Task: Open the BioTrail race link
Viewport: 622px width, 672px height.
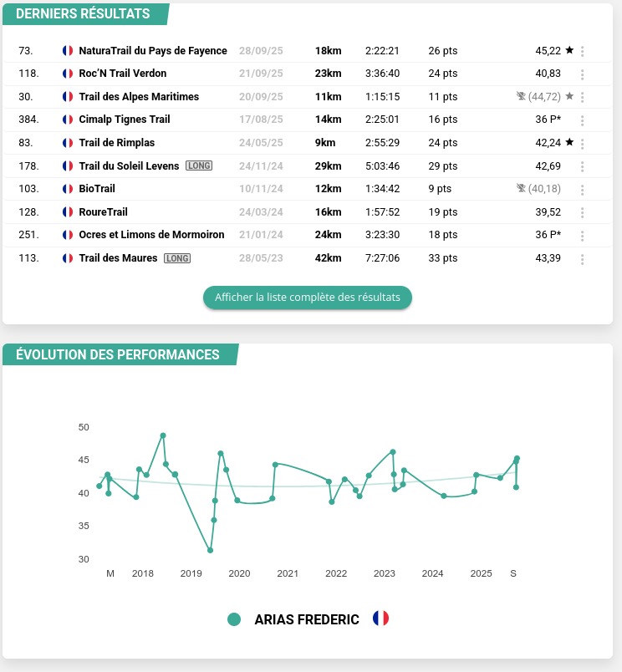Action: click(x=97, y=189)
